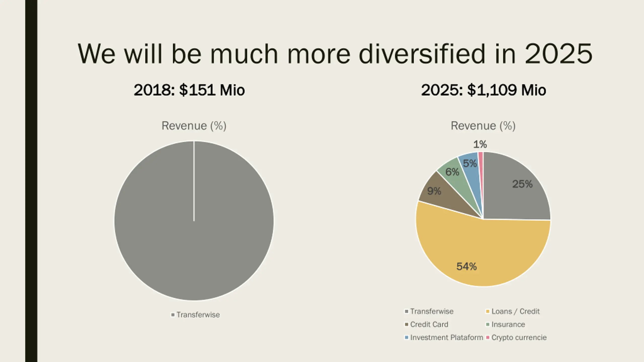Image resolution: width=644 pixels, height=362 pixels.
Task: Select the 2018: $151 Mio heading
Action: [x=189, y=90]
